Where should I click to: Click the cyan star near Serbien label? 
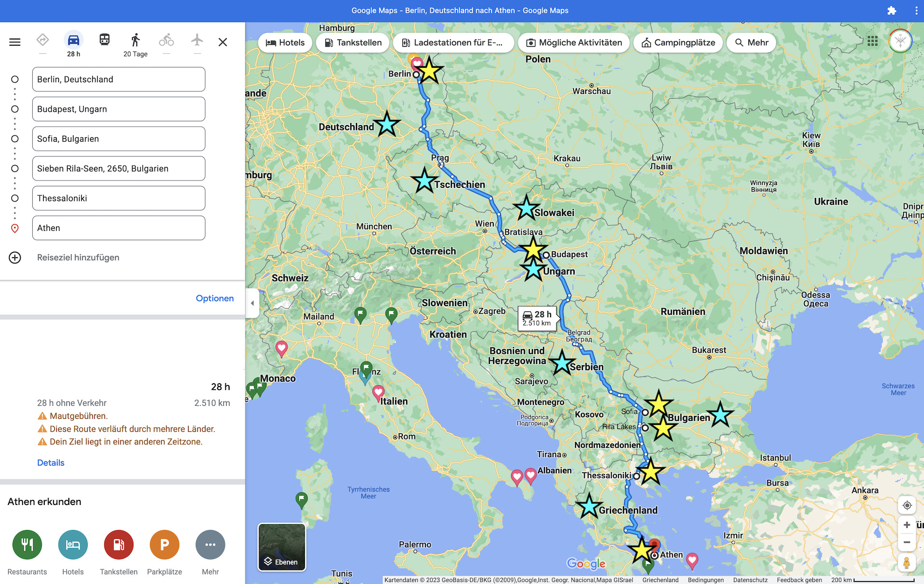(562, 363)
